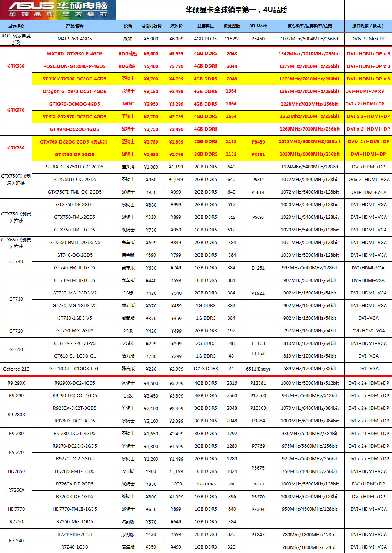Click the 'ROG海神' description cell
Screen dimensions: 392x553
(128, 66)
